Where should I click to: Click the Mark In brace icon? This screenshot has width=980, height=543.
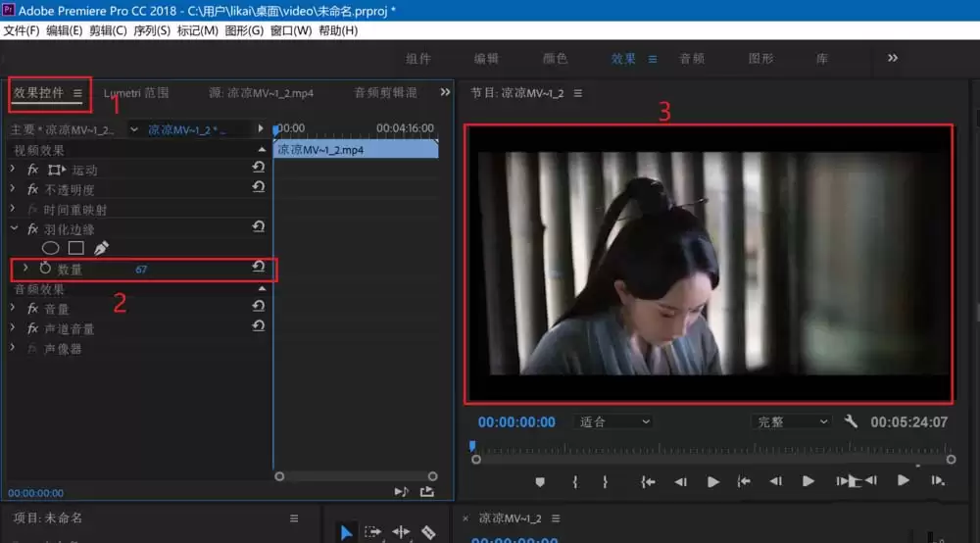point(575,481)
